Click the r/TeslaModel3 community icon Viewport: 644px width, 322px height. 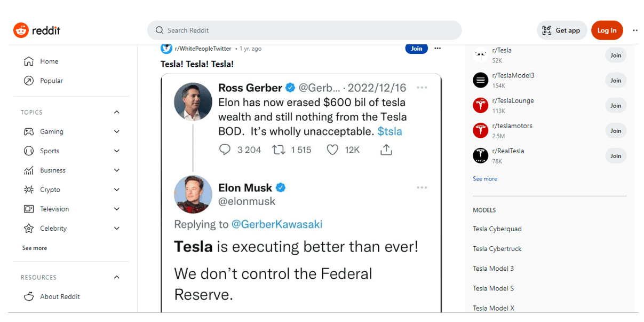pos(481,81)
